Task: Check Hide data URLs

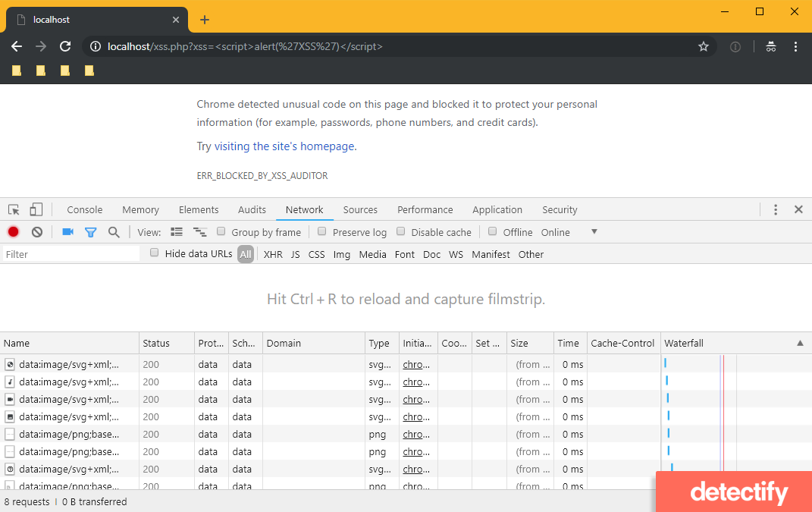Action: click(155, 253)
